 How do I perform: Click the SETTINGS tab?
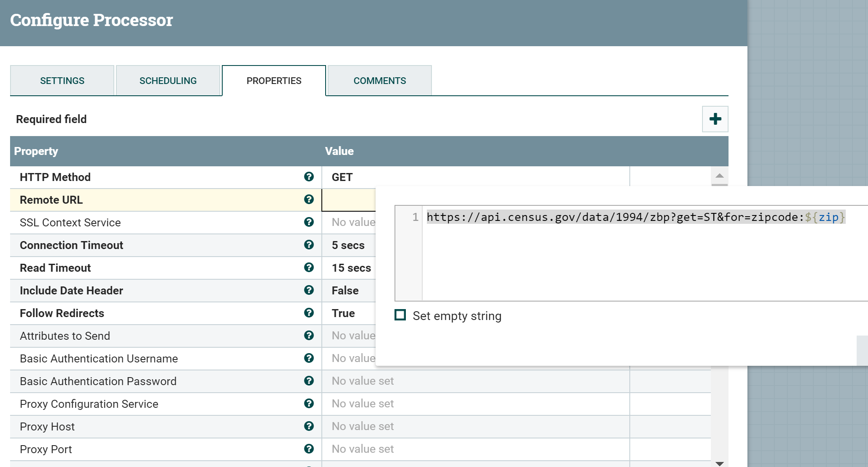pyautogui.click(x=62, y=81)
